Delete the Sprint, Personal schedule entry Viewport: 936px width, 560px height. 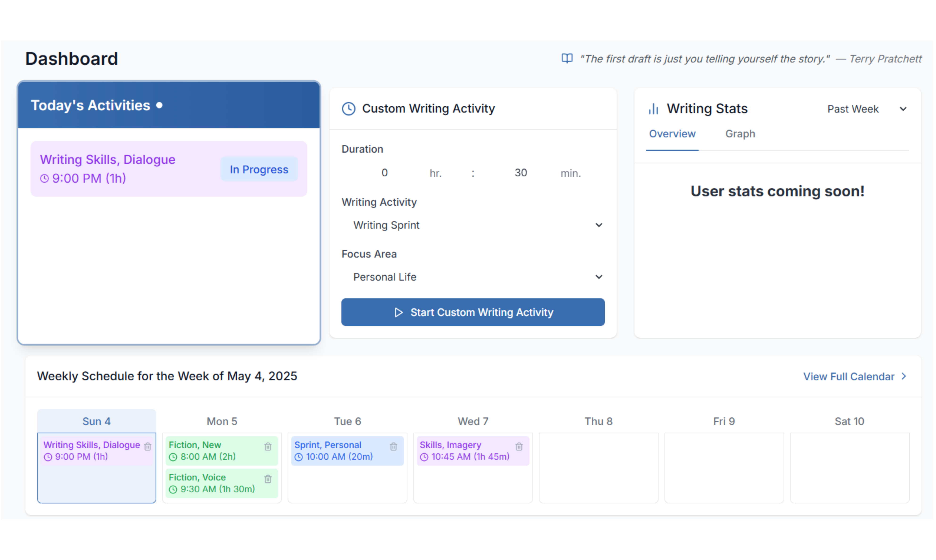(393, 446)
